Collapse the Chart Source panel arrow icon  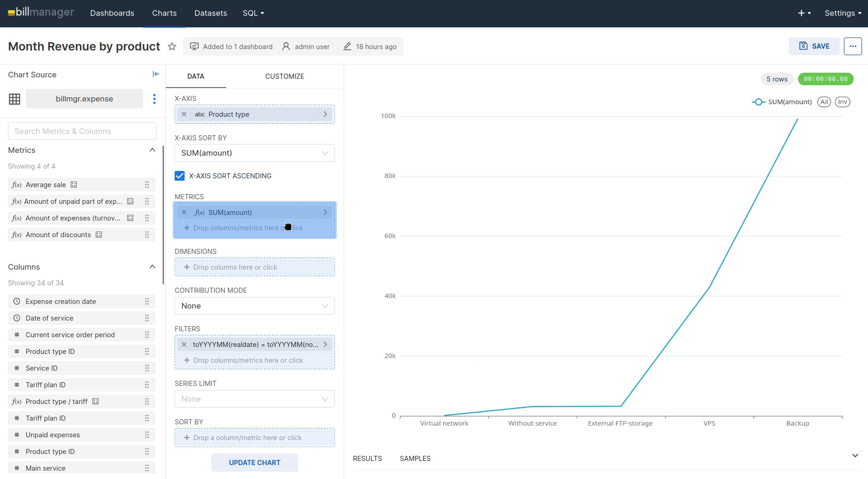156,74
